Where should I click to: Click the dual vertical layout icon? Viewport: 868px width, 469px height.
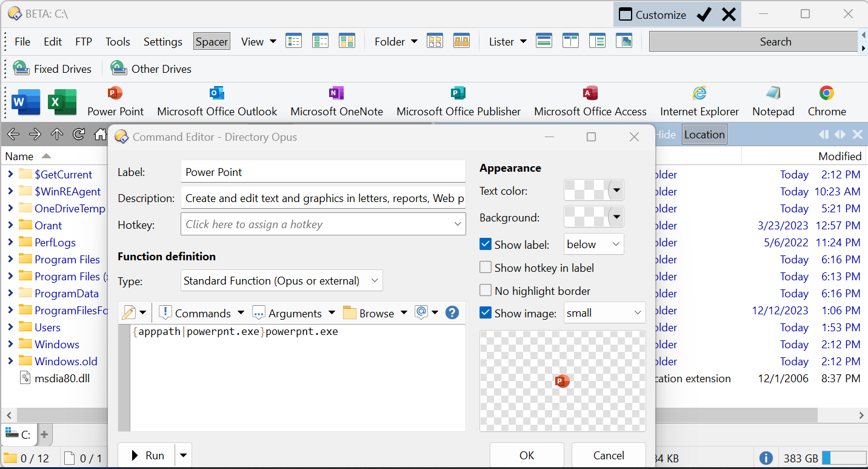(x=570, y=41)
